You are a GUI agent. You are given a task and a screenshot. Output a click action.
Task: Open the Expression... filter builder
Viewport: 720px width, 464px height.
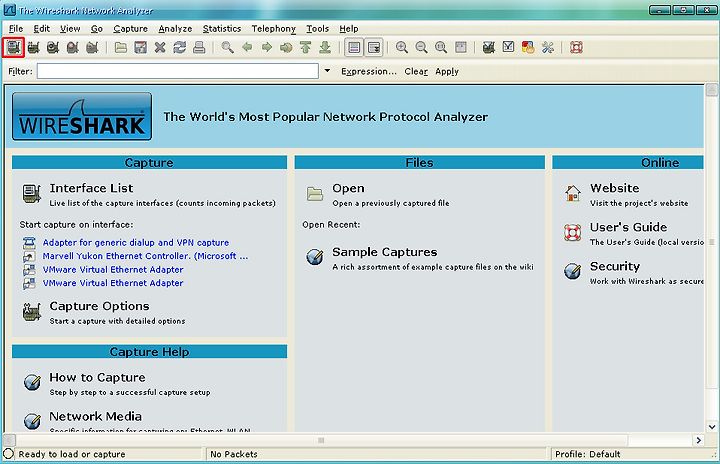pos(369,71)
